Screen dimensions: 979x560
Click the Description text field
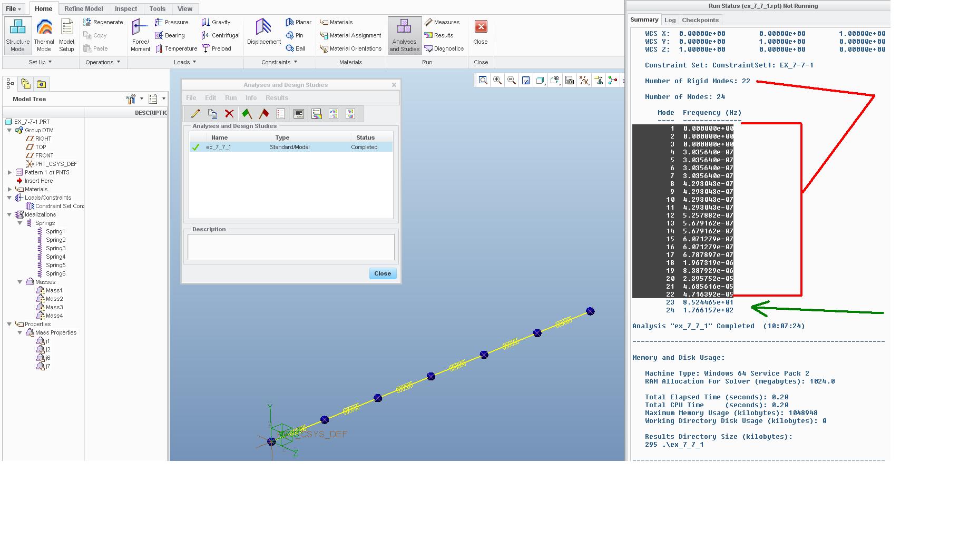tap(291, 247)
